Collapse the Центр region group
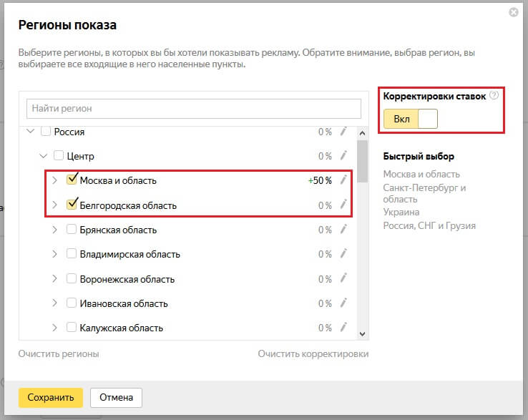Viewport: 528px width, 420px height. tap(44, 156)
